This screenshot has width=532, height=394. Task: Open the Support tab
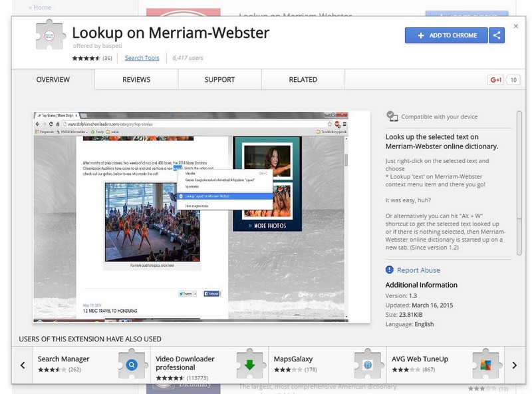point(219,79)
